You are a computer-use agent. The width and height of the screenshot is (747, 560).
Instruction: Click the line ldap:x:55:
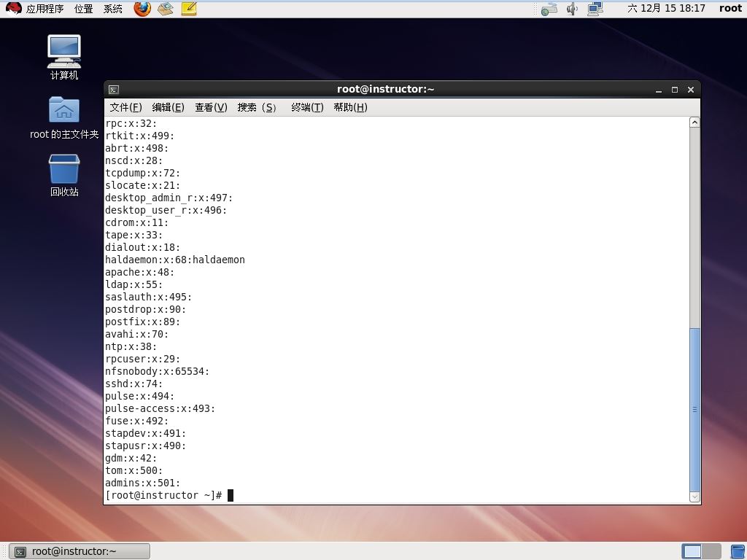(x=134, y=285)
